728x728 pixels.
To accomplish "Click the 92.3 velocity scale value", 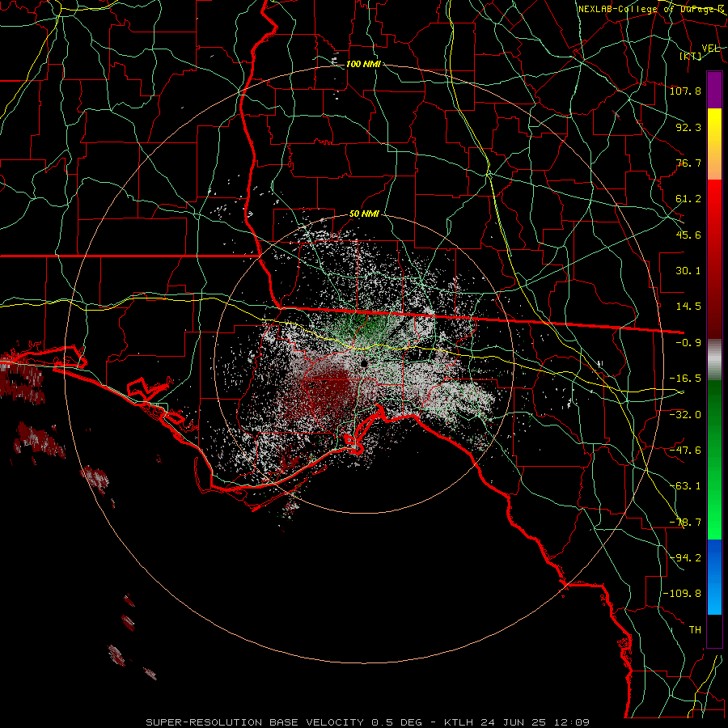I will (688, 127).
